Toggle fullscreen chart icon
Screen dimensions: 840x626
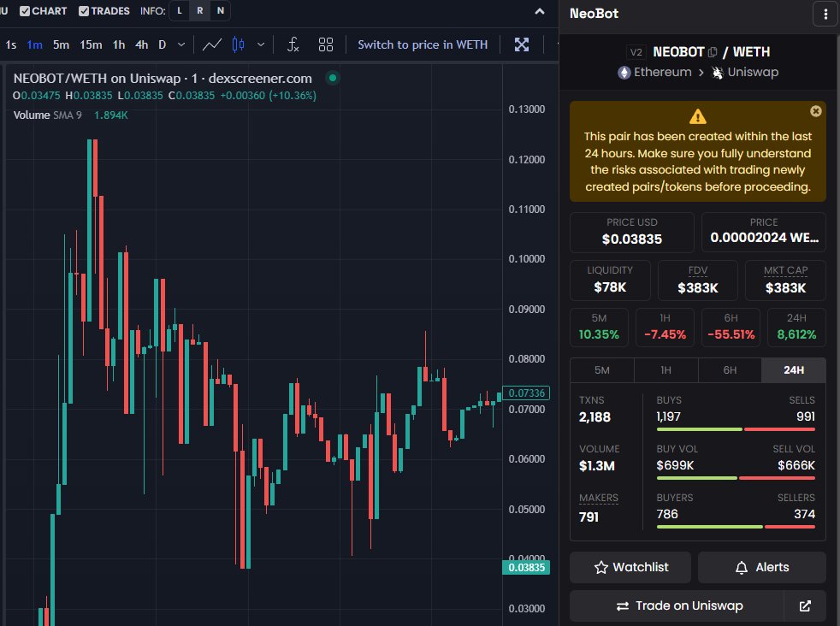click(x=522, y=45)
